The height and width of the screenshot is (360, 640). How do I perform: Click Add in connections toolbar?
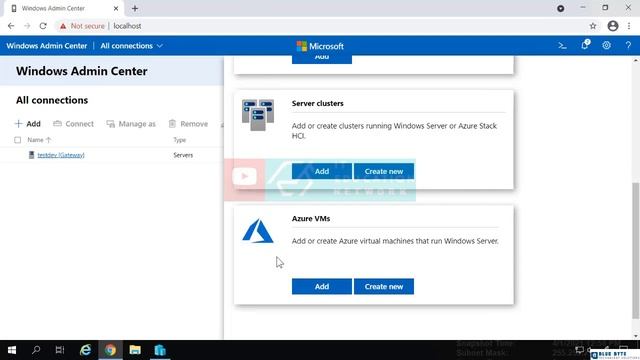(x=28, y=124)
